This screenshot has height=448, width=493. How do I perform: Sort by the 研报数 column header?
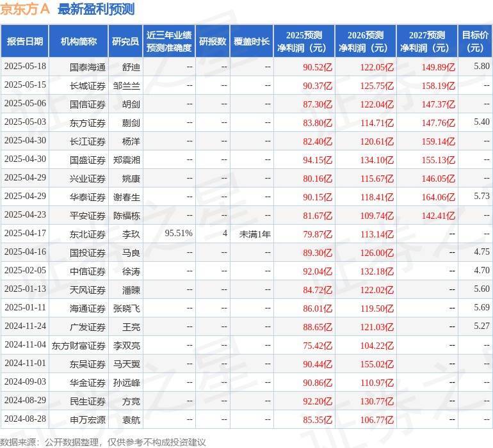pos(212,41)
